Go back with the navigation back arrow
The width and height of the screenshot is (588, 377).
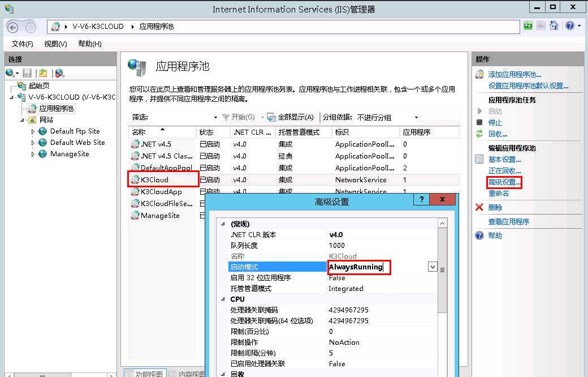tap(12, 27)
